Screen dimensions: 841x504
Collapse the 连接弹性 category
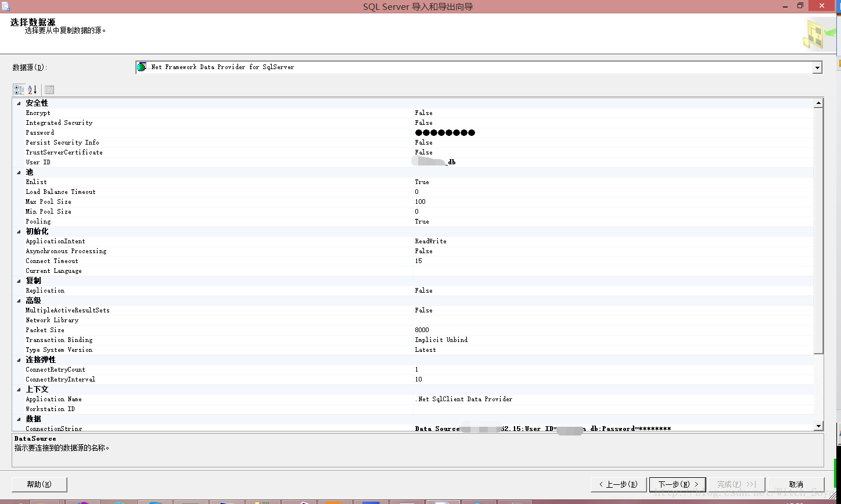[19, 359]
